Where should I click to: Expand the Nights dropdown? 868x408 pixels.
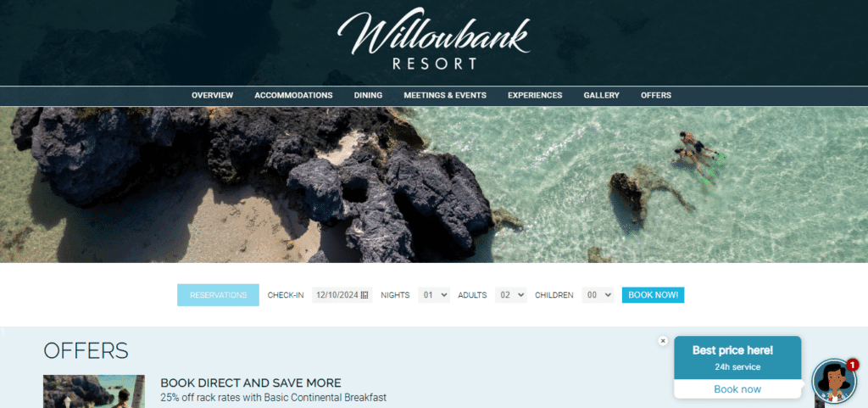click(x=434, y=295)
